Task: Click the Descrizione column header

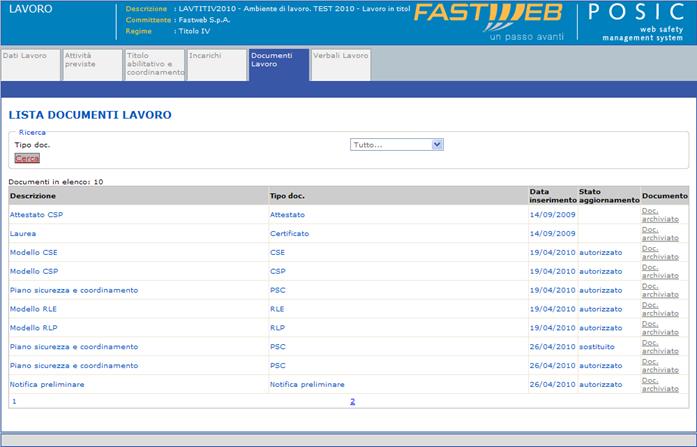Action: coord(33,196)
